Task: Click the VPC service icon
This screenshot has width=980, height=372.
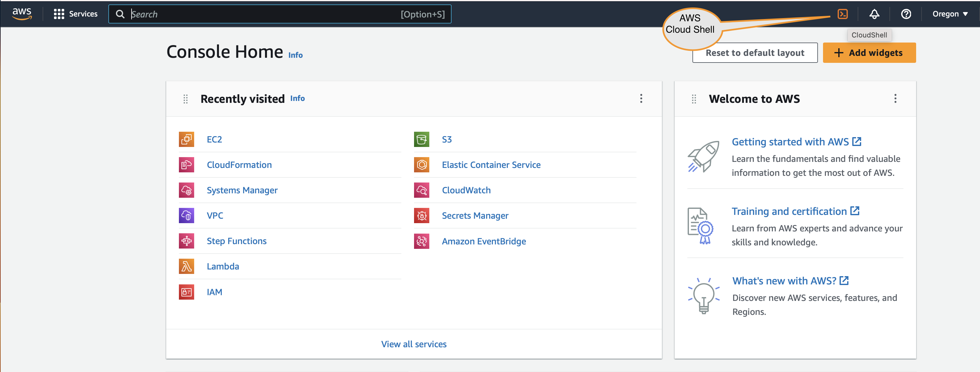Action: pos(187,216)
